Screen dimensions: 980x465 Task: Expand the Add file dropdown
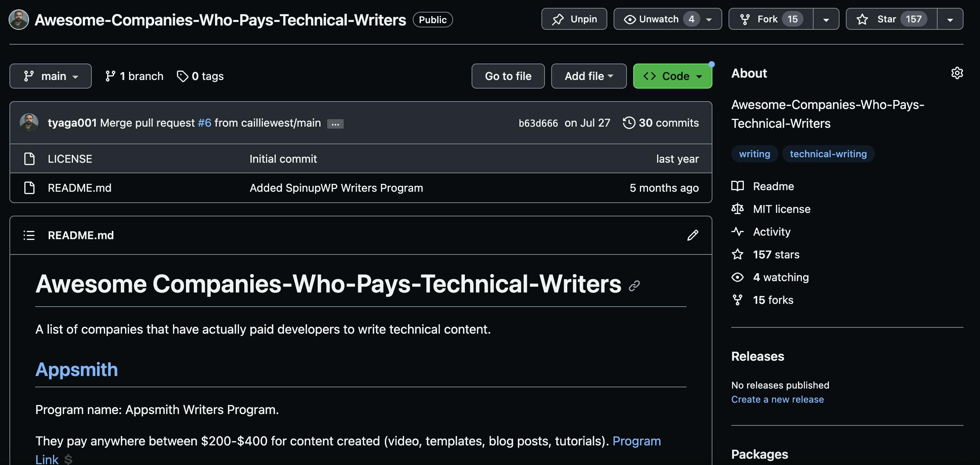(x=588, y=76)
